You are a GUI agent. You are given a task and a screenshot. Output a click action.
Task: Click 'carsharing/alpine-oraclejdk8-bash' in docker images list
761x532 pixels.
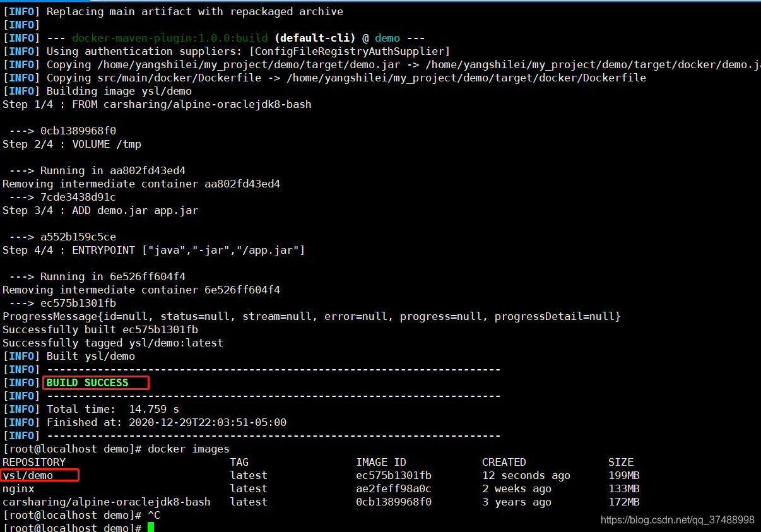pyautogui.click(x=107, y=502)
